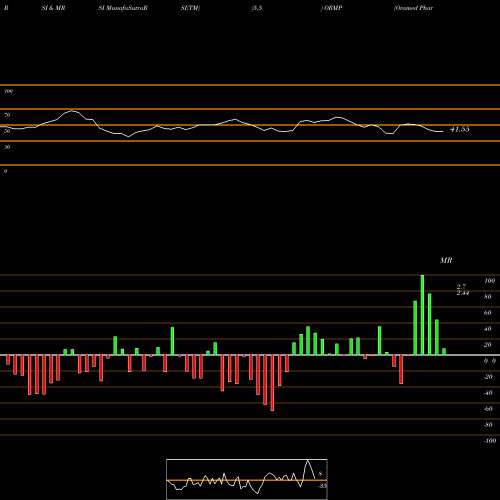Image resolution: width=500 pixels, height=500 pixels.
Task: Click the MR axis label 40
Action: (x=488, y=329)
